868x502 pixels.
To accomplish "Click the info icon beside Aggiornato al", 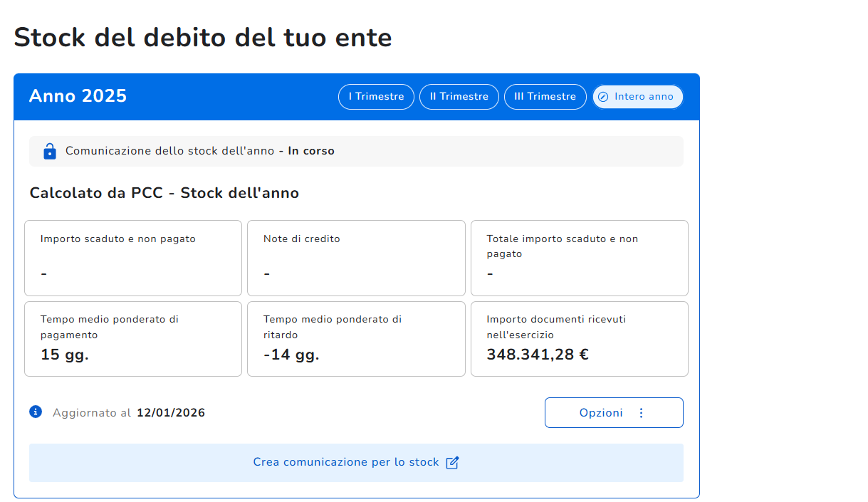I will pyautogui.click(x=36, y=412).
